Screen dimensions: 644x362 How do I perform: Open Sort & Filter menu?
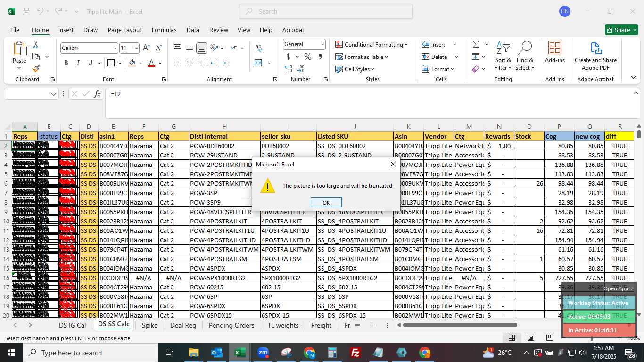[x=503, y=56]
